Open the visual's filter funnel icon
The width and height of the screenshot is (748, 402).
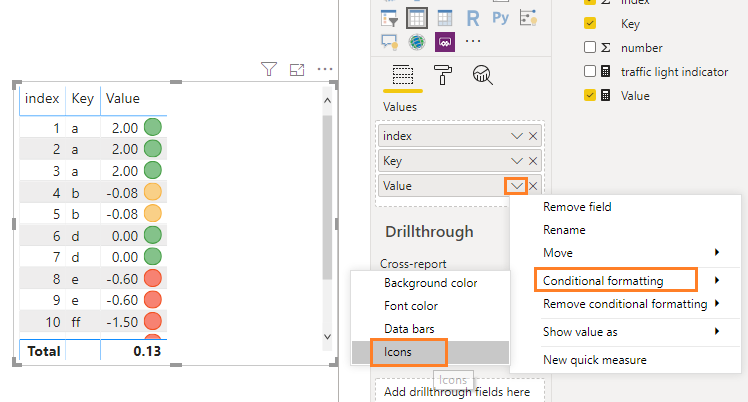[x=269, y=70]
